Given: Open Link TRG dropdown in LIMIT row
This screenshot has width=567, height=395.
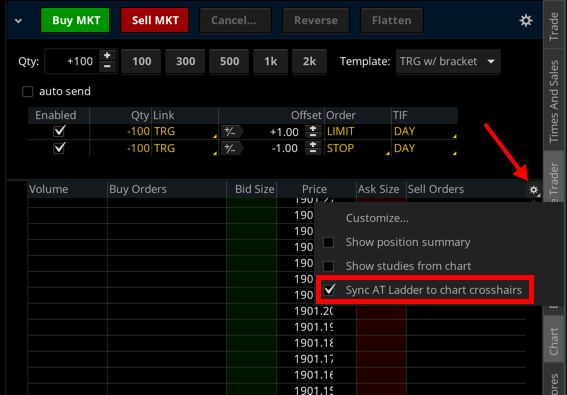Looking at the screenshot, I should pyautogui.click(x=185, y=131).
